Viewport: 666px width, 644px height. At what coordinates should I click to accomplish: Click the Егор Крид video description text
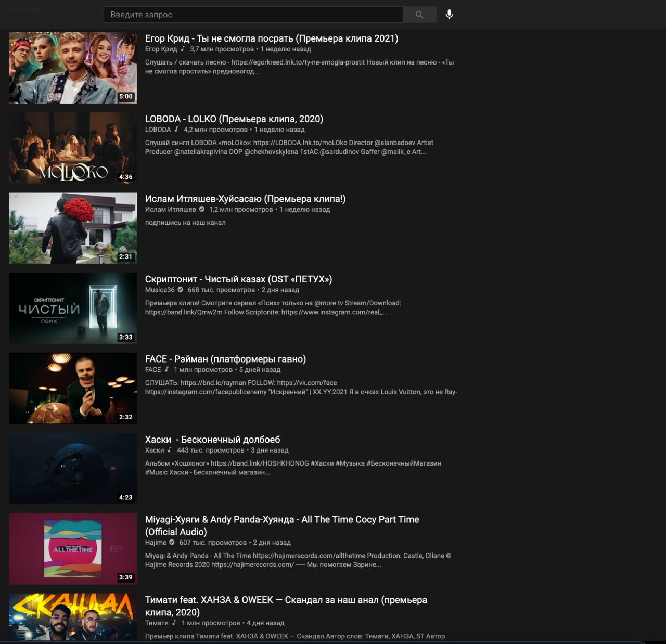(x=299, y=67)
